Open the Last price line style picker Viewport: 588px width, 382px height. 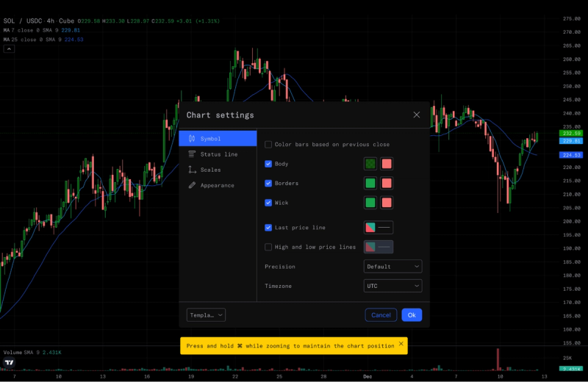(379, 228)
